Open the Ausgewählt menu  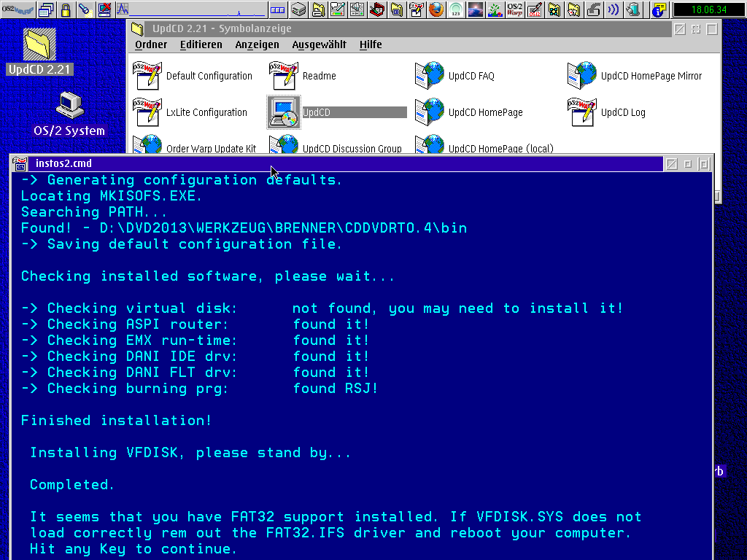point(320,44)
